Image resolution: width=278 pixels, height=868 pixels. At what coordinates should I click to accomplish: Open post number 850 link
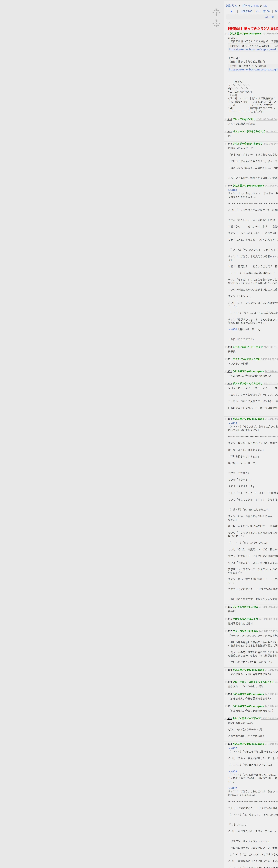pos(229,347)
